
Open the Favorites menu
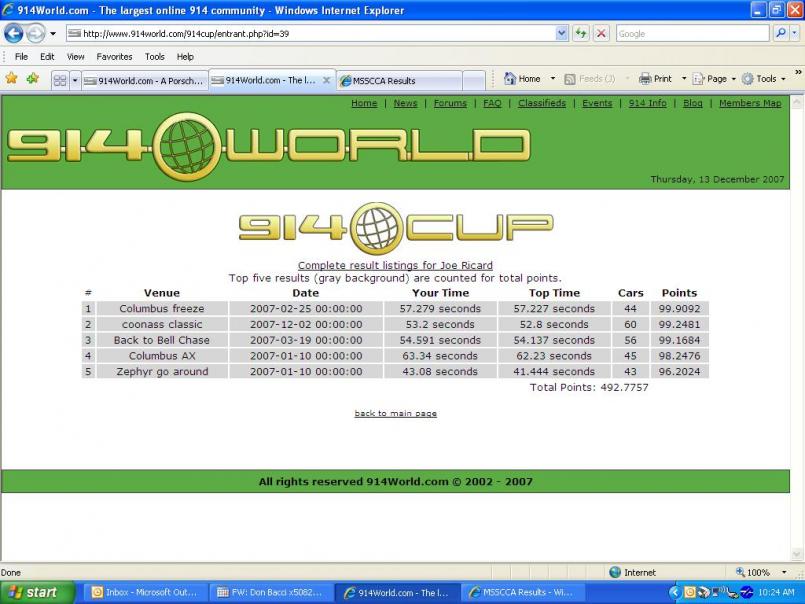(114, 57)
